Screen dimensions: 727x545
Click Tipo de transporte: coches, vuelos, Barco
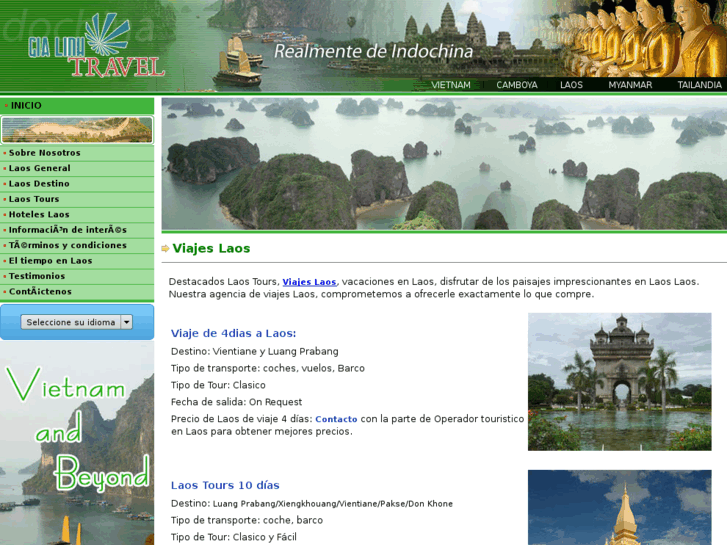point(268,368)
